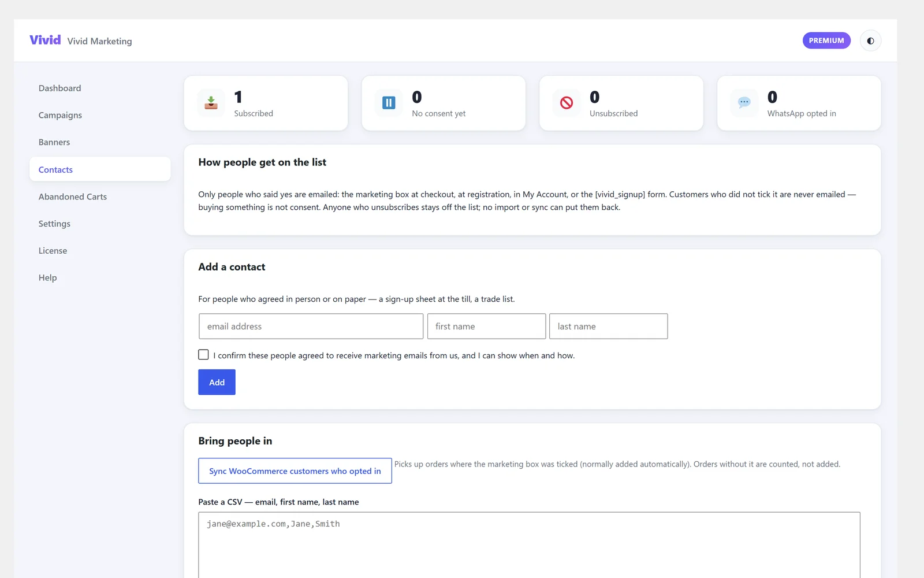Tick the marketing consent confirmation checkbox

pyautogui.click(x=203, y=354)
